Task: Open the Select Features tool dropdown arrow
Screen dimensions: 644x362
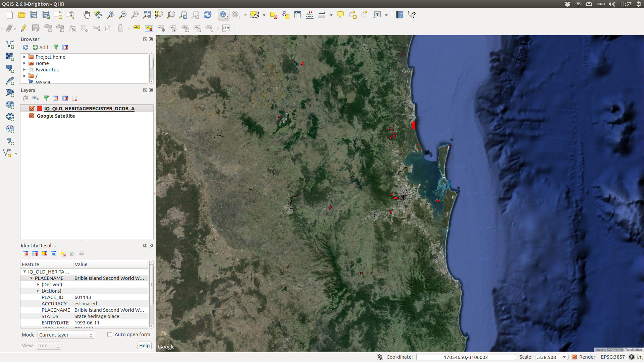Action: 264,15
